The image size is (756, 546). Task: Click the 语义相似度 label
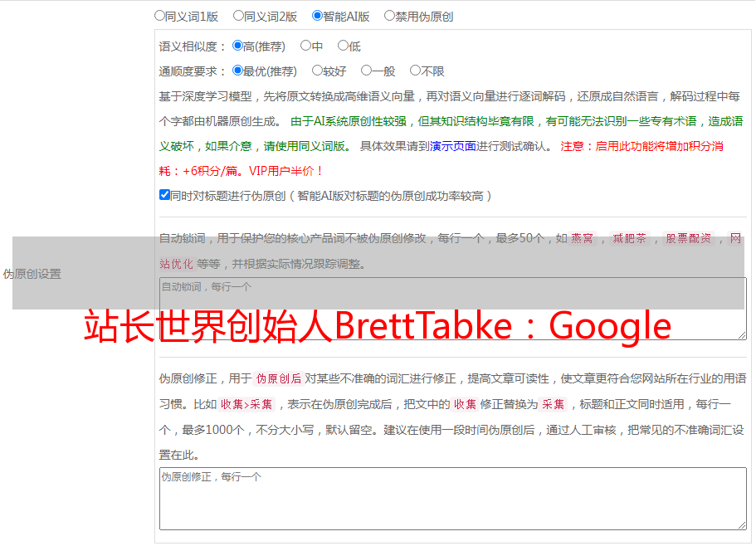click(x=193, y=46)
